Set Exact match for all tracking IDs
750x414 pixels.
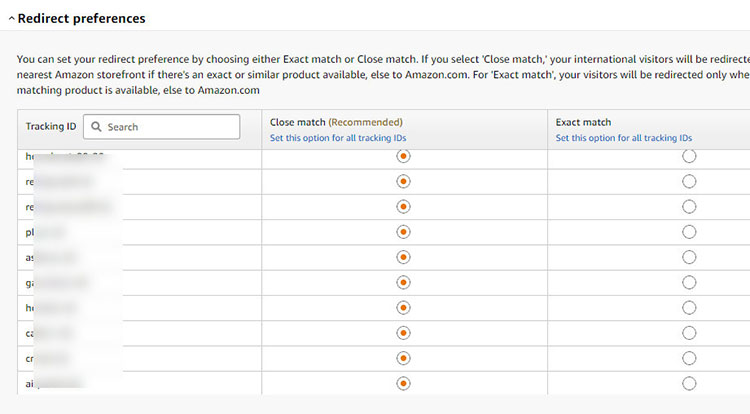click(x=624, y=138)
